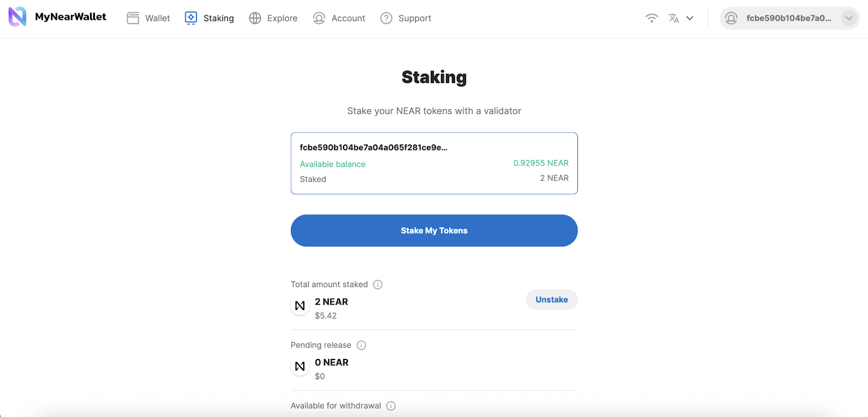The image size is (868, 417).
Task: Click the MyNearWallet logo icon
Action: pos(17,17)
